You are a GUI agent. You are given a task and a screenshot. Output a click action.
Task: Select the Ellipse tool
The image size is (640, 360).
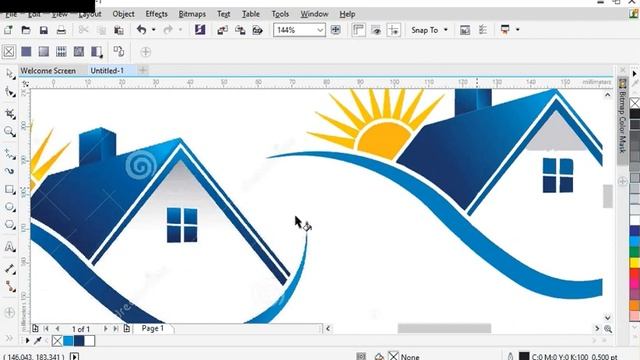(x=10, y=207)
